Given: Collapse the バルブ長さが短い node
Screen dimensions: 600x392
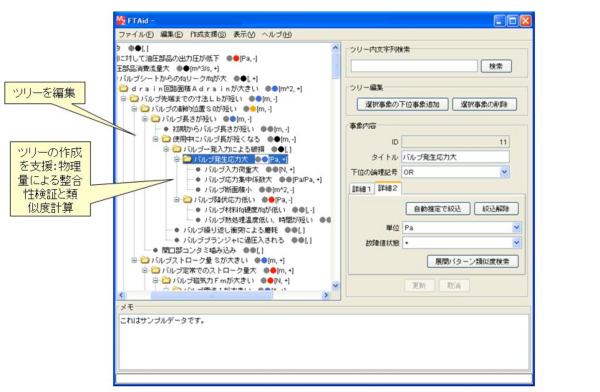Looking at the screenshot, I should coord(145,119).
